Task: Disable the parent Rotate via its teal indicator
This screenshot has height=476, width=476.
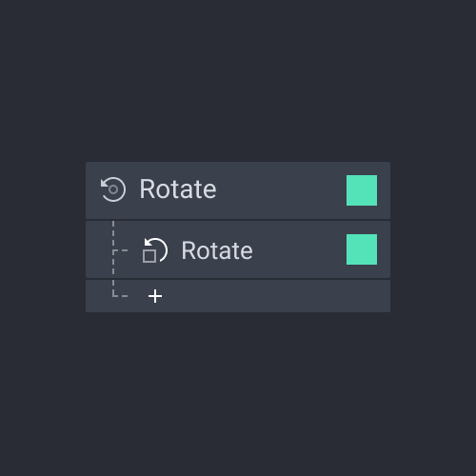Action: click(362, 190)
